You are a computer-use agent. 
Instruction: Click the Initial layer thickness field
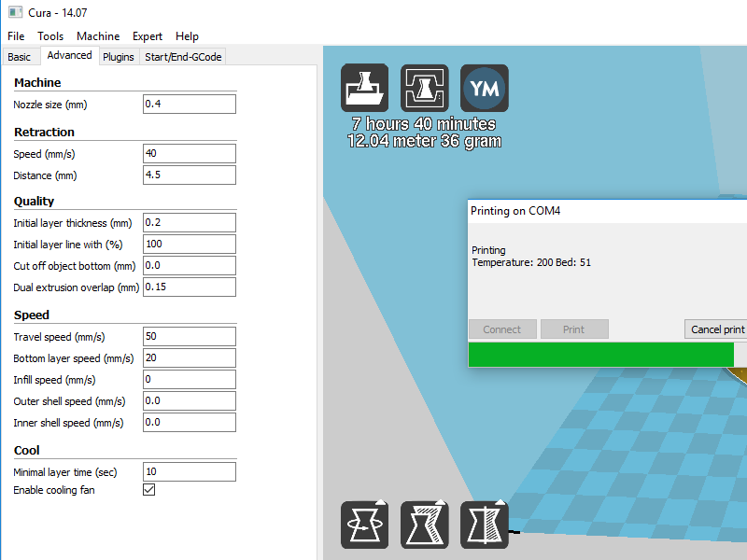(x=190, y=222)
